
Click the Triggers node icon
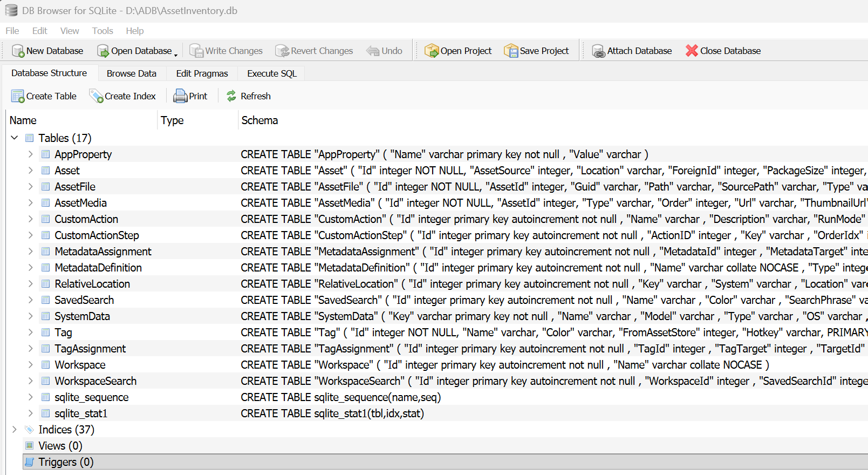click(30, 462)
